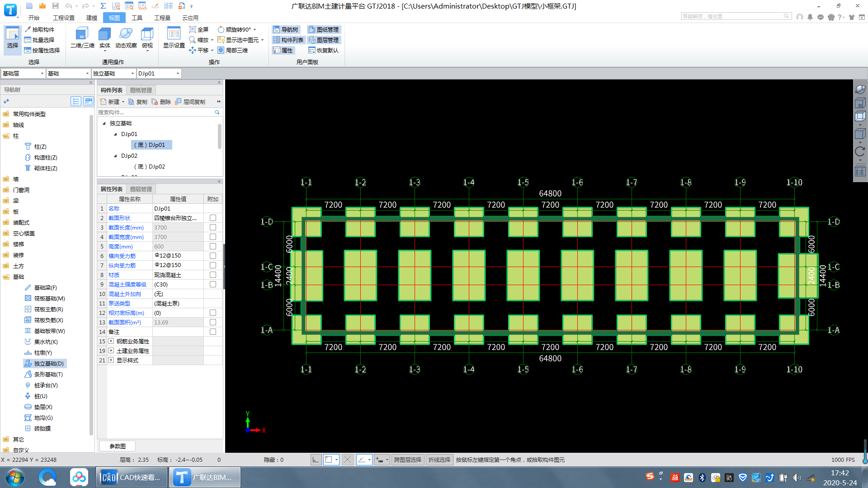868x488 pixels.
Task: Toggle the 属性 properties panel button
Action: point(283,50)
